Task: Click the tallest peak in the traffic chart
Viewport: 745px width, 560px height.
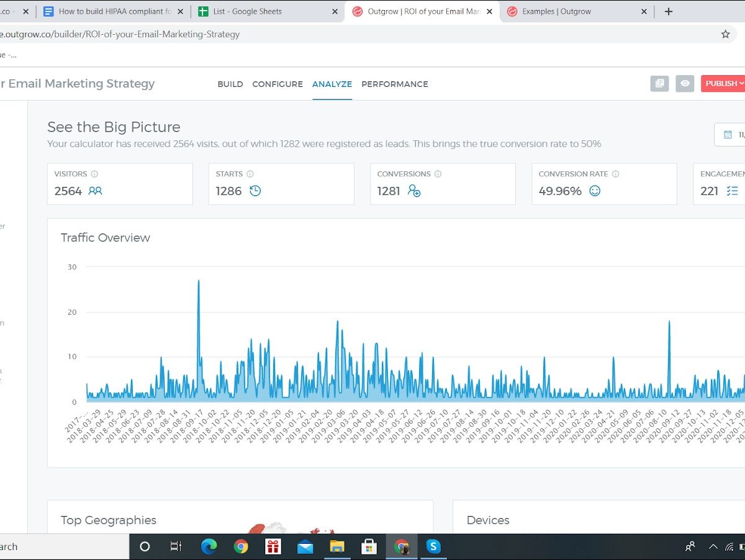Action: click(x=199, y=281)
